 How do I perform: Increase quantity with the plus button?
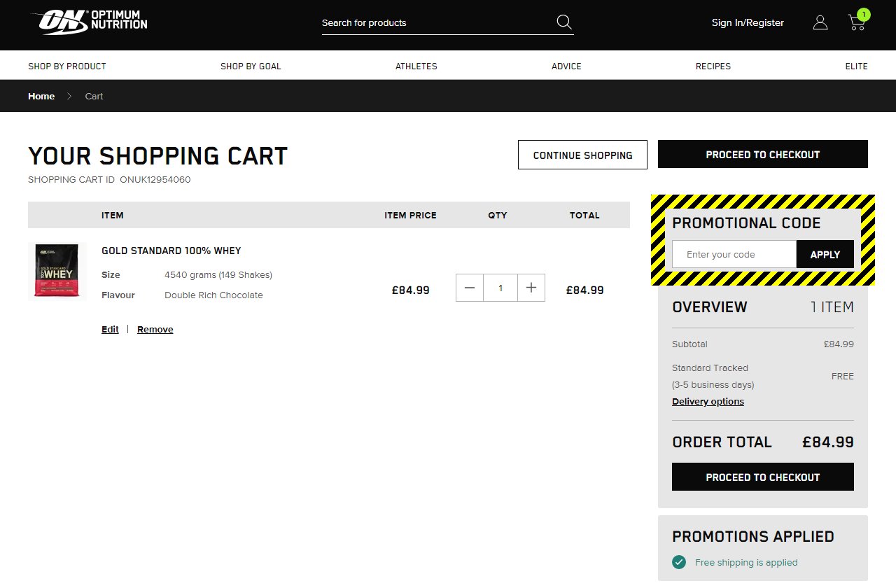(x=531, y=288)
